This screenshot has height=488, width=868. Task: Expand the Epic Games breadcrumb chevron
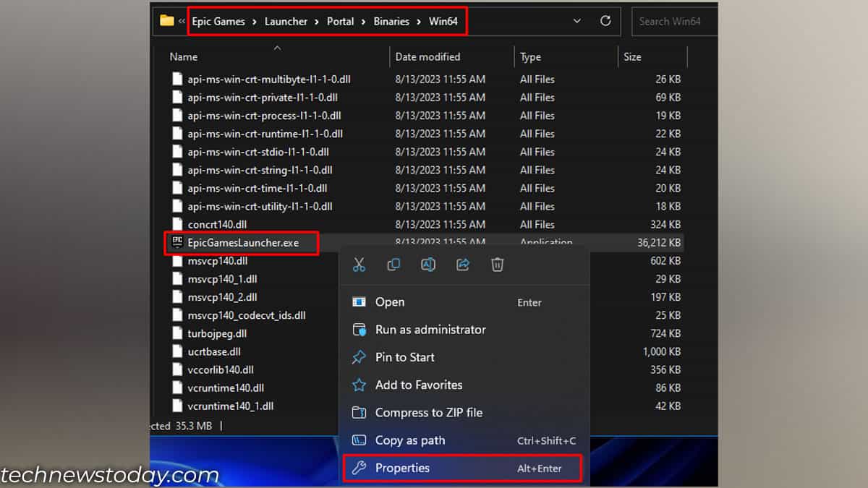254,21
